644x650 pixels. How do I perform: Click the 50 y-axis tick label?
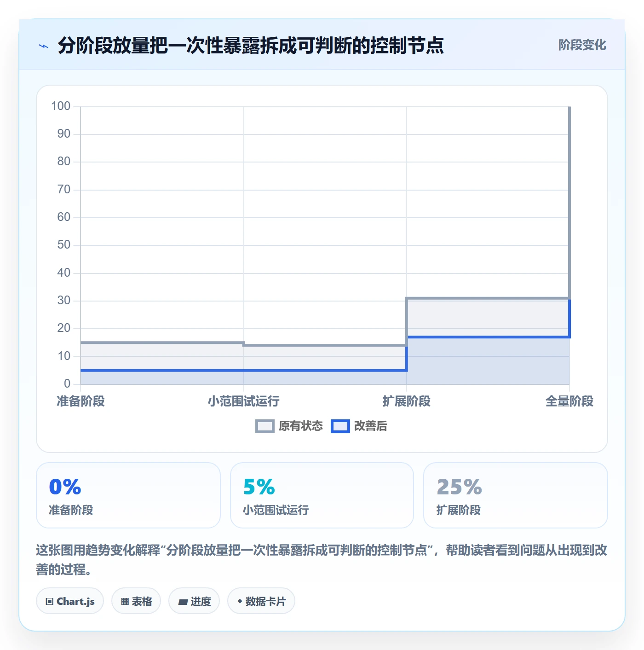click(x=64, y=245)
